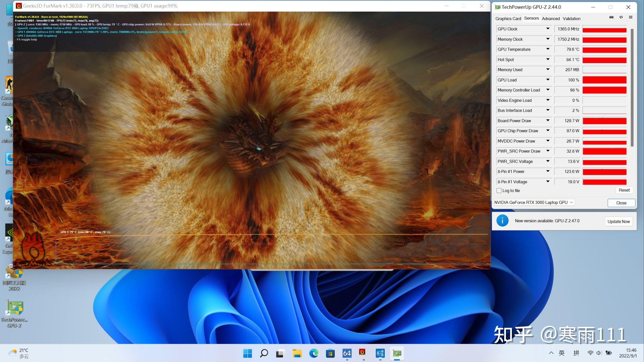This screenshot has width=644, height=362.
Task: Click the blue info icon in update notice
Action: pyautogui.click(x=503, y=221)
